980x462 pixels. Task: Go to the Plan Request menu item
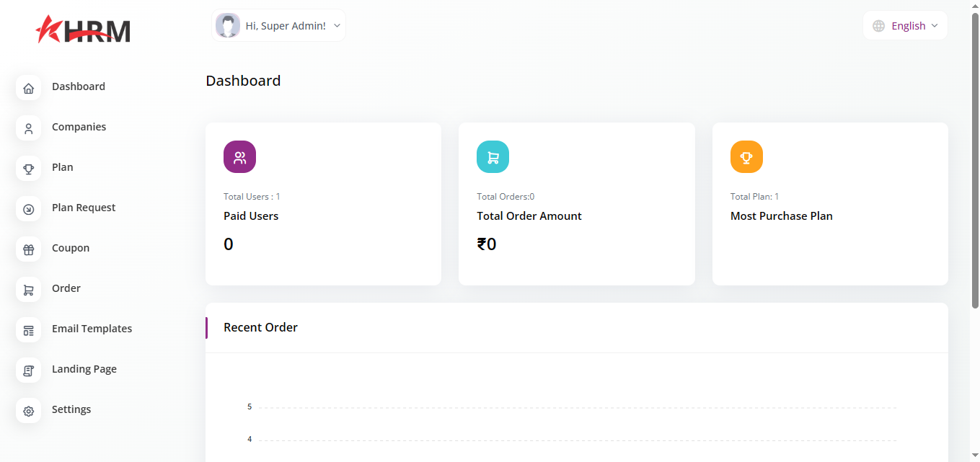pyautogui.click(x=84, y=208)
